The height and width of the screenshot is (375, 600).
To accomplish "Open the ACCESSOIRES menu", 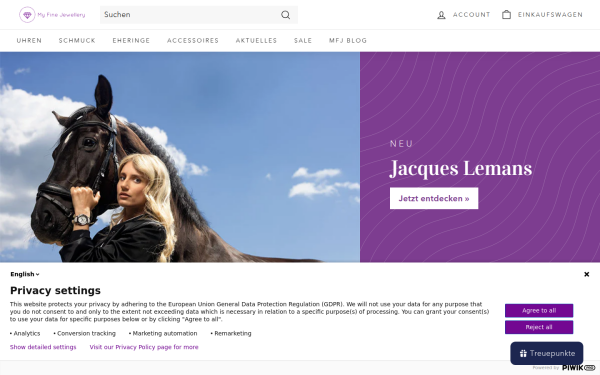I will coord(193,41).
